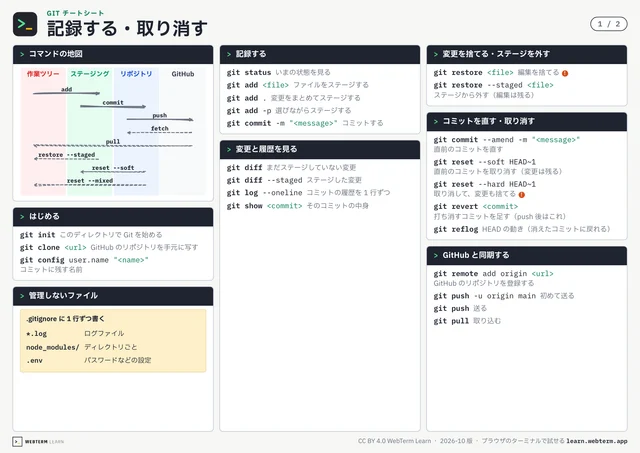Viewport: 640px width, 453px height.
Task: Click the chevron in the 変更を捨てる・ステージを外す header
Action: [436, 54]
